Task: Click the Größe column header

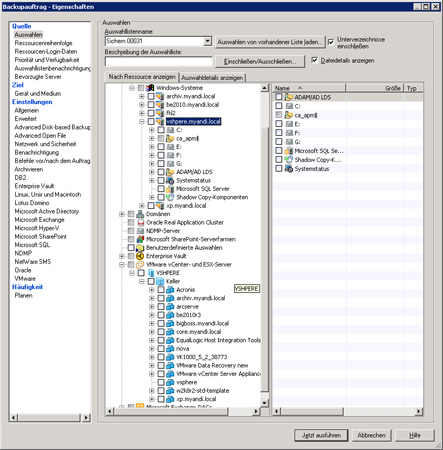Action: click(x=374, y=88)
